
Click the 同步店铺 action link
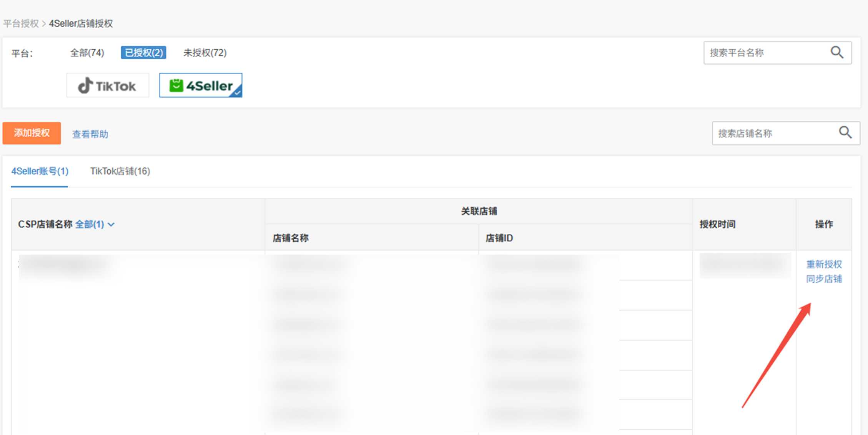(x=824, y=279)
